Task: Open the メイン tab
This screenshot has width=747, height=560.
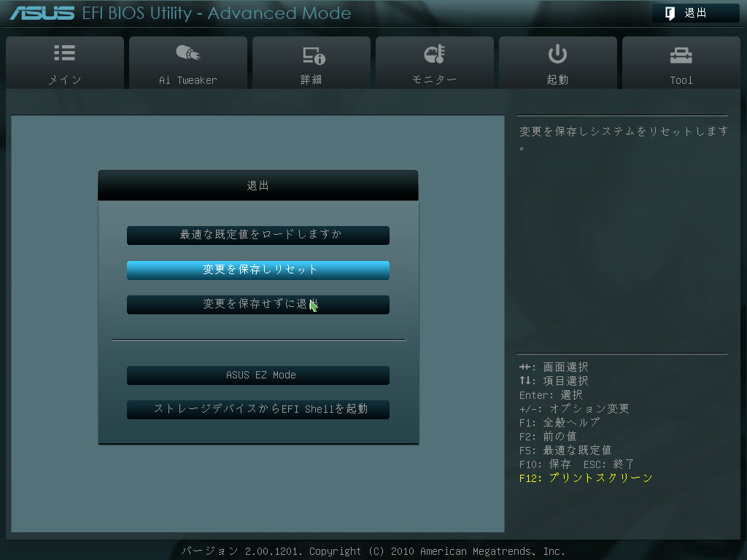Action: [x=65, y=63]
